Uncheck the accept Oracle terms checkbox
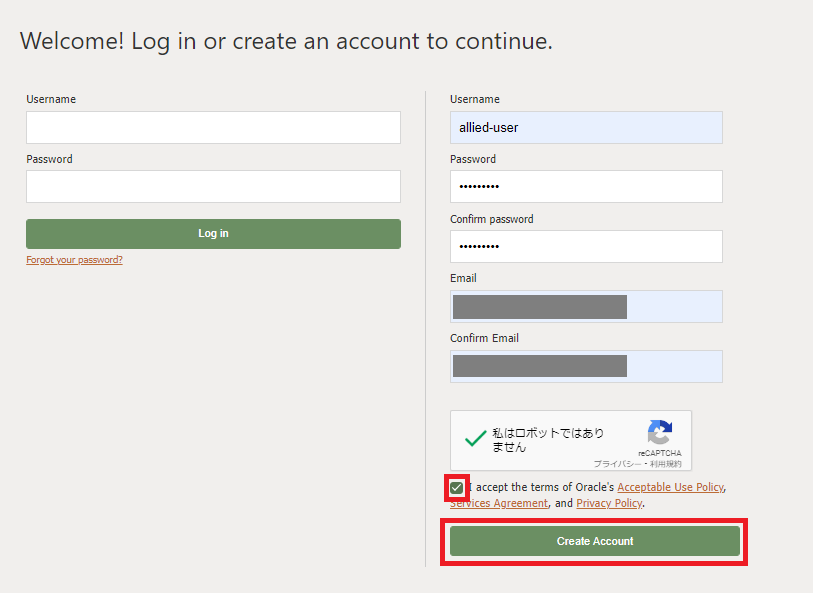Image resolution: width=813 pixels, height=593 pixels. pos(457,488)
